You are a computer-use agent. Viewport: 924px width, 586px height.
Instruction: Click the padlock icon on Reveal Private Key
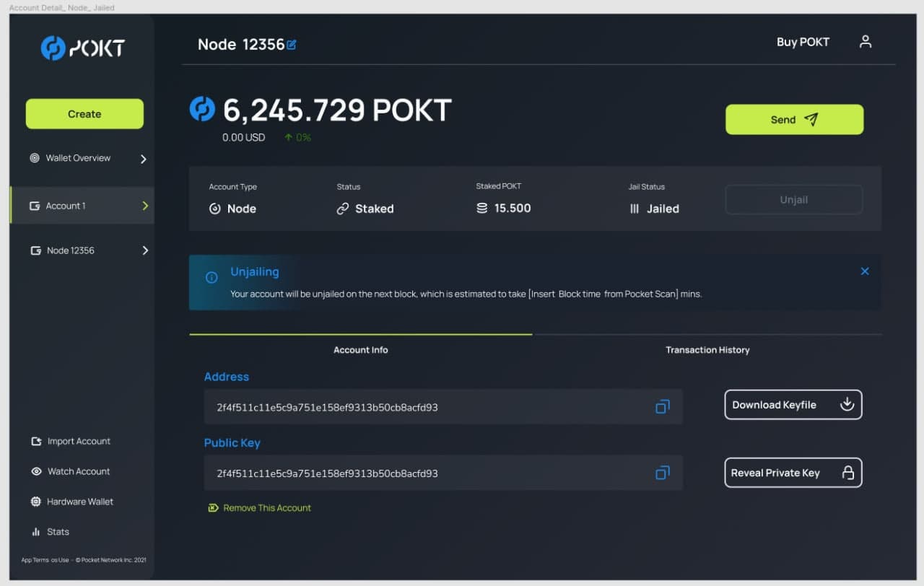click(848, 473)
